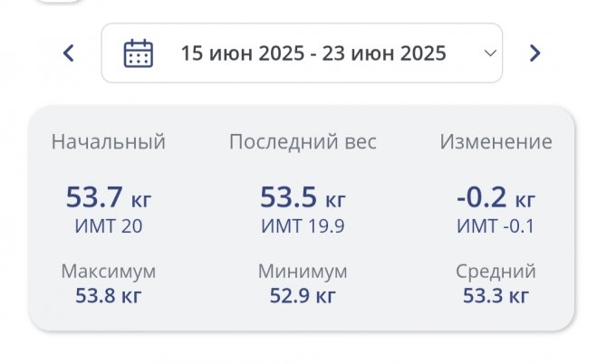616x364 pixels.
Task: Click the ИМТ 20 value
Action: point(109,226)
